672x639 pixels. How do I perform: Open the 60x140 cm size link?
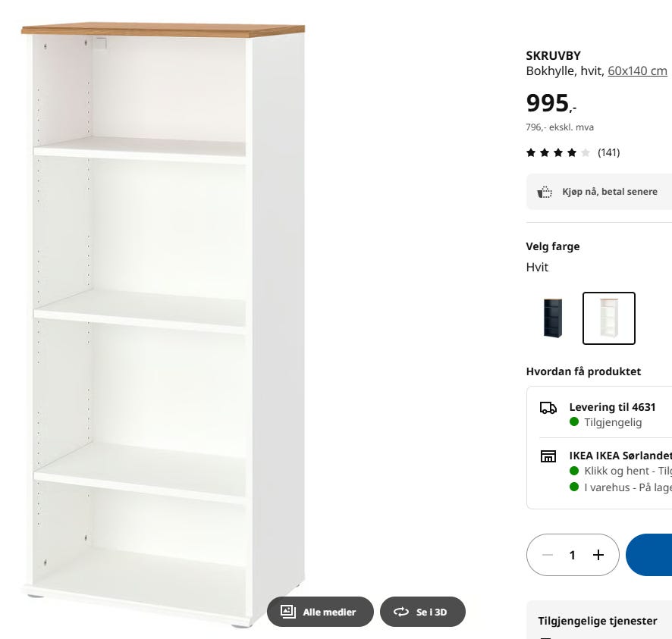coord(637,71)
